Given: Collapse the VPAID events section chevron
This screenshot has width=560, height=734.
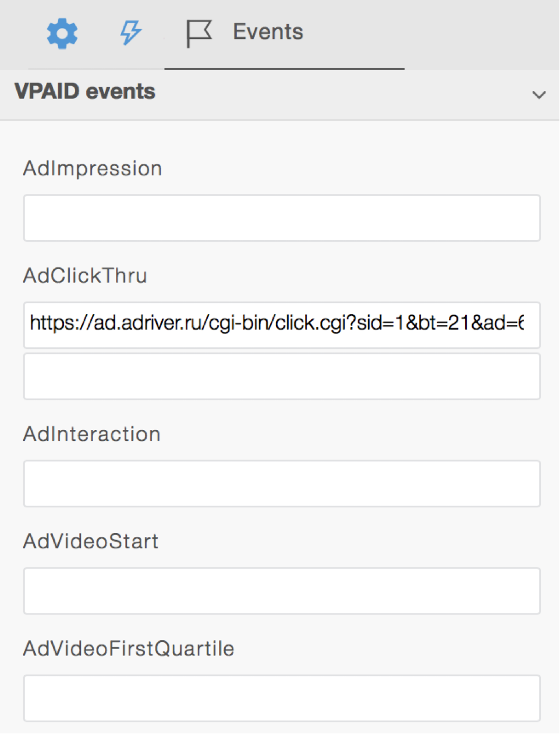Looking at the screenshot, I should 539,94.
